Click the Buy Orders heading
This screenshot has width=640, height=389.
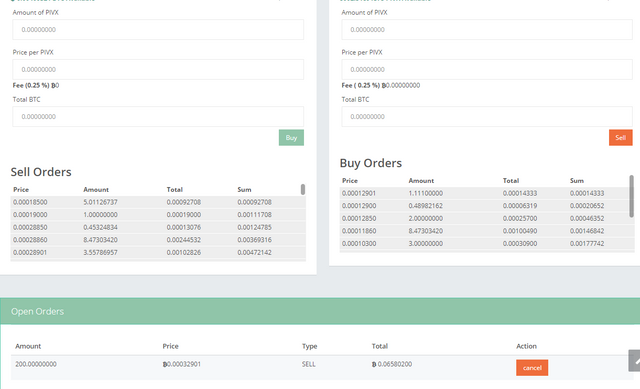coord(371,163)
